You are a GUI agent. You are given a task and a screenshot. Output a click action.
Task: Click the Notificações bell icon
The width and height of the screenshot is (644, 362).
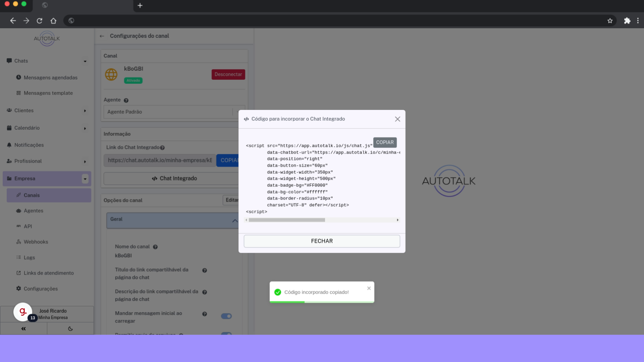pyautogui.click(x=9, y=145)
